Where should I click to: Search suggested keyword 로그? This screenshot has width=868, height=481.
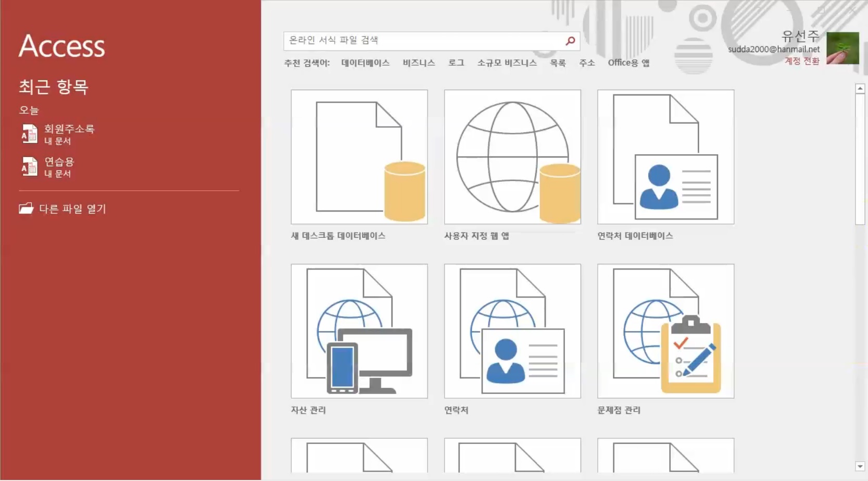tap(456, 63)
